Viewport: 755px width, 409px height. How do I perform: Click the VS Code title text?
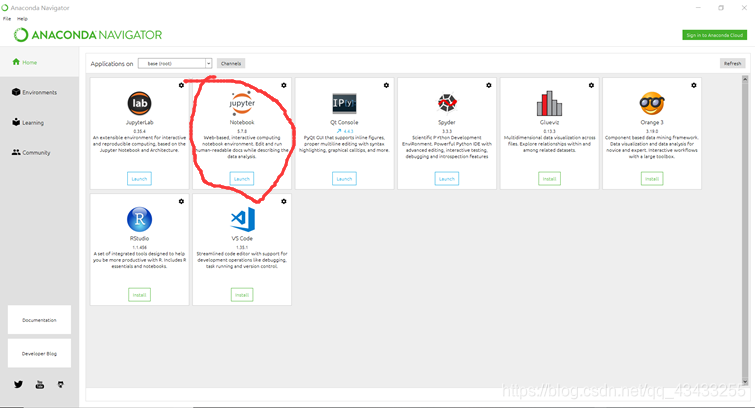point(242,238)
